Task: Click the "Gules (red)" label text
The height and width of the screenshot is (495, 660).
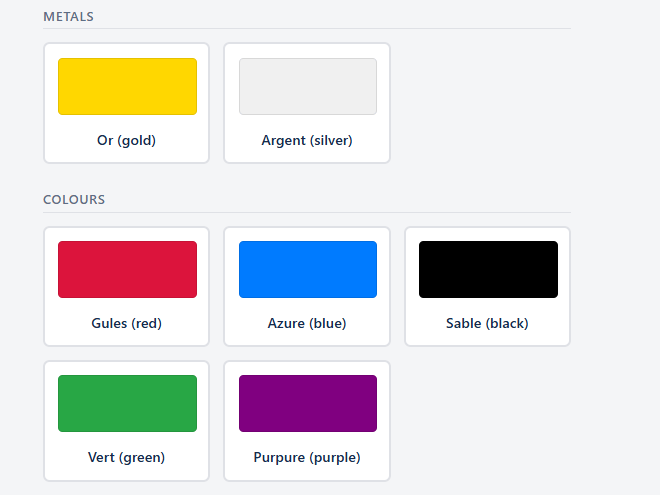Action: pos(127,324)
